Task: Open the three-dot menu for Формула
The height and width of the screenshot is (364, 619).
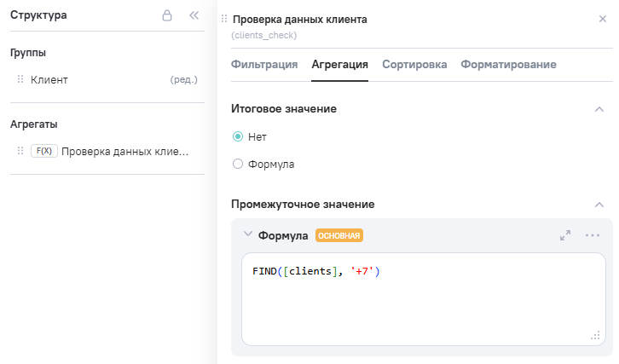Action: [x=593, y=235]
